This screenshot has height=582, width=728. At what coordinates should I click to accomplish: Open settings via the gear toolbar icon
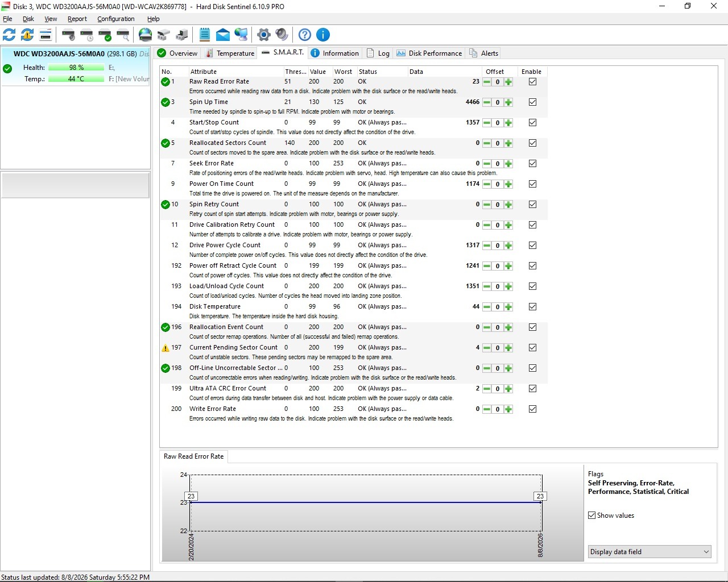pyautogui.click(x=264, y=35)
